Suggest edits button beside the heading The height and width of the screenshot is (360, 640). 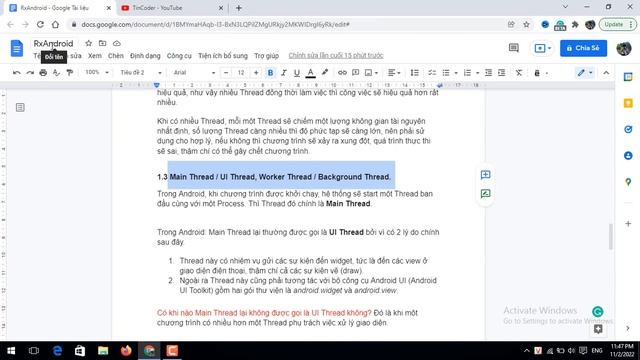click(x=485, y=194)
